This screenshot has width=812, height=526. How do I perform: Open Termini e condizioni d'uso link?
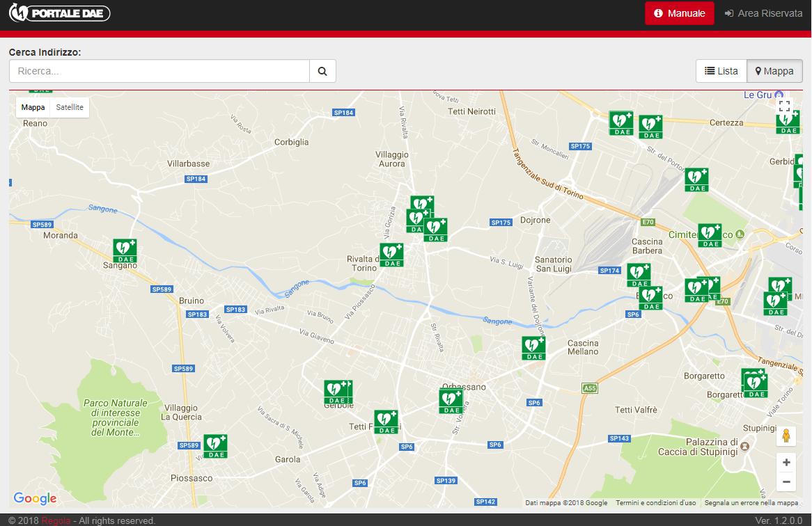click(655, 503)
